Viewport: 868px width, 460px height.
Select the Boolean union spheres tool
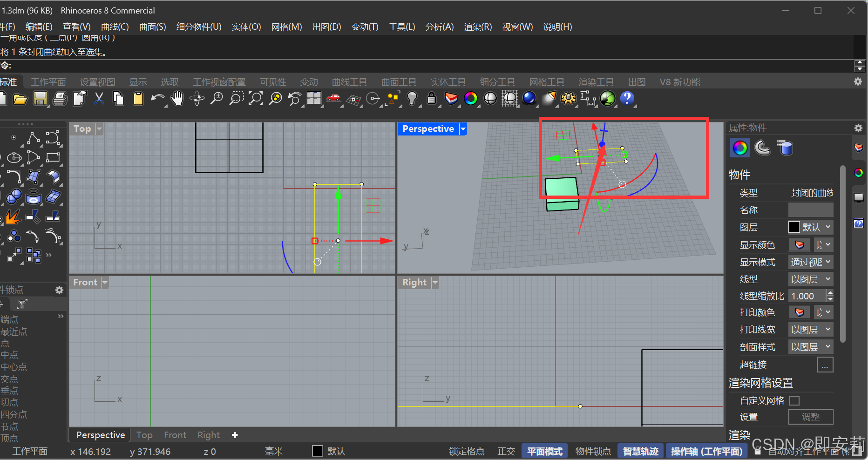point(14,197)
